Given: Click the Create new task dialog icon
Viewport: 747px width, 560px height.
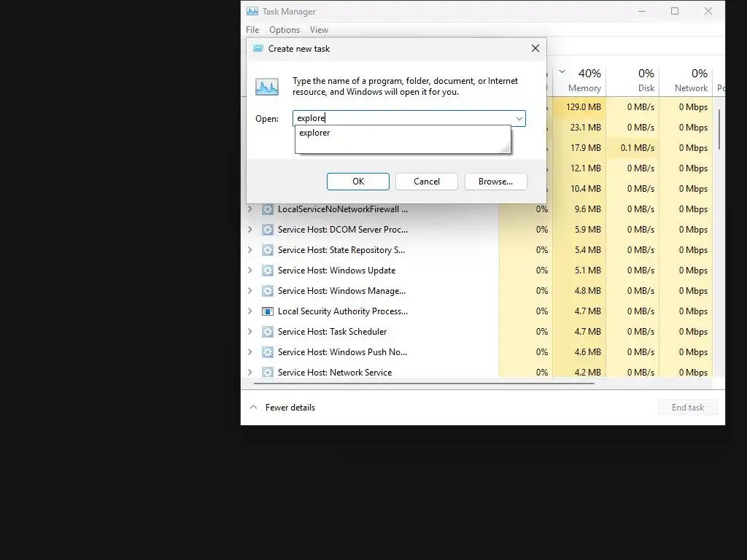Looking at the screenshot, I should (258, 48).
